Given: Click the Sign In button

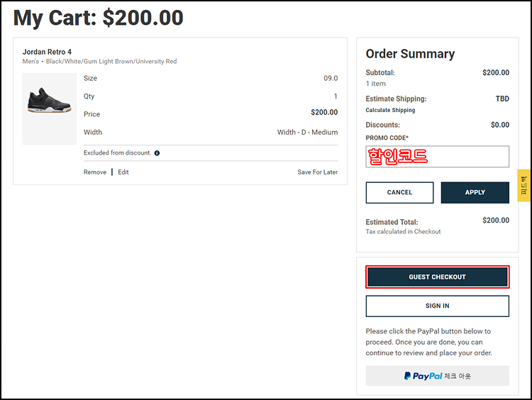Looking at the screenshot, I should point(438,306).
